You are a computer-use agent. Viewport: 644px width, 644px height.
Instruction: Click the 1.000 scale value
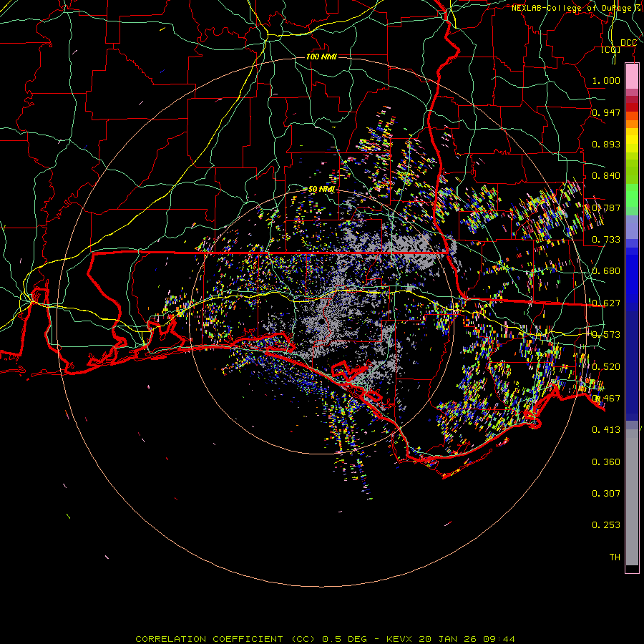606,80
